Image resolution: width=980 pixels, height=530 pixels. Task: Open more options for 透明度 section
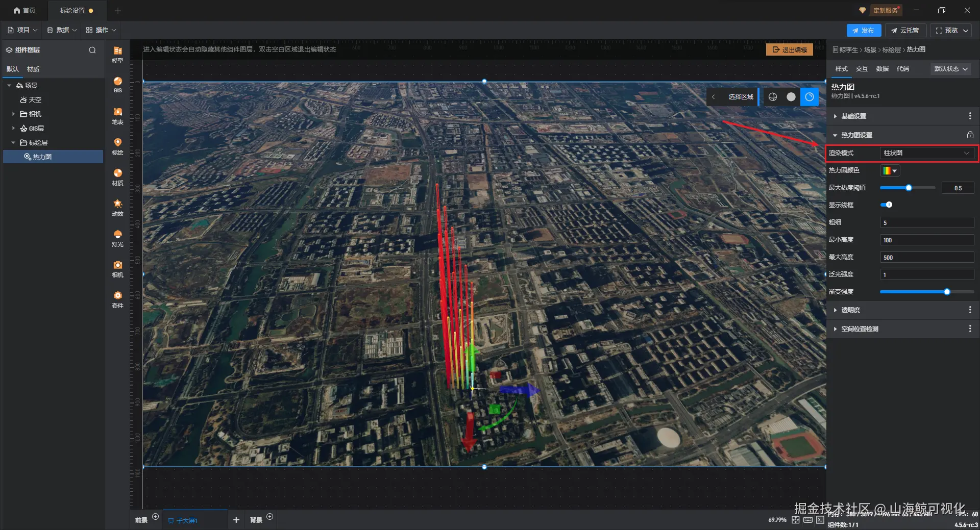pyautogui.click(x=970, y=310)
